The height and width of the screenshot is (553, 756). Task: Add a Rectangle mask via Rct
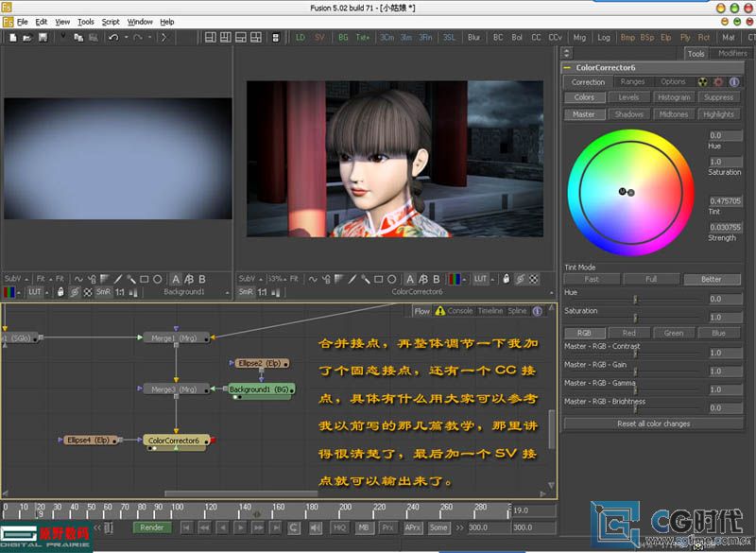click(704, 38)
